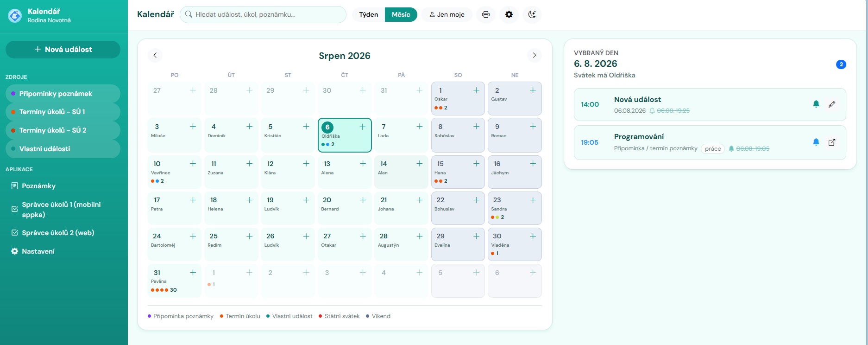
Task: Switch to dark mode with the moon icon
Action: [x=532, y=14]
